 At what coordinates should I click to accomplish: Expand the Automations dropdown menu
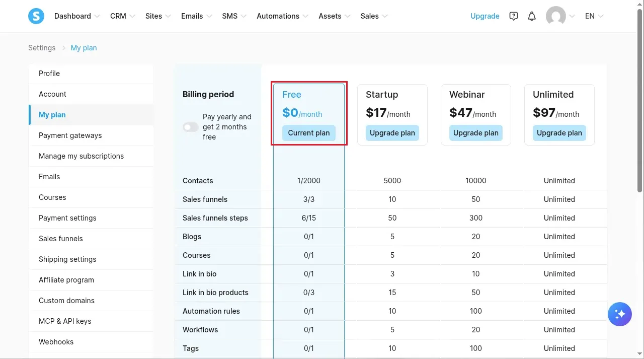pos(283,16)
